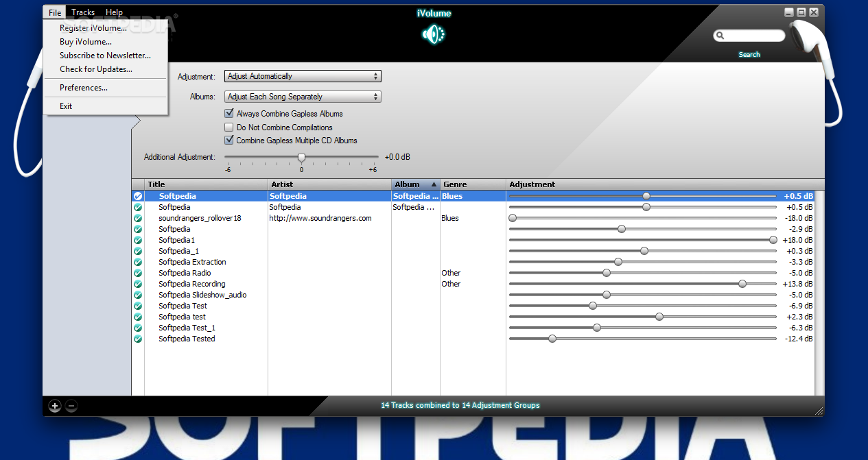Click the +13.8 dB adjustment value
This screenshot has height=460, width=868.
point(797,284)
